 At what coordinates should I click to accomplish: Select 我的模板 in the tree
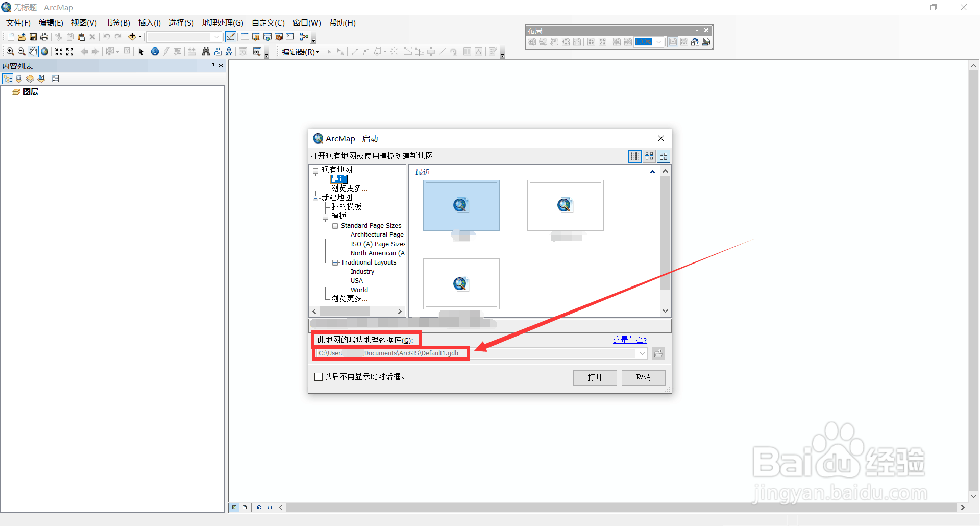click(347, 207)
